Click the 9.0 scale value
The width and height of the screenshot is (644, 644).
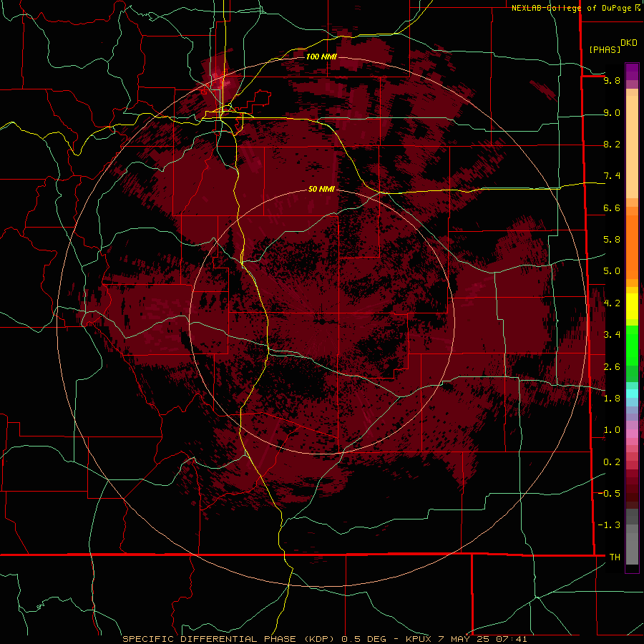pyautogui.click(x=612, y=113)
